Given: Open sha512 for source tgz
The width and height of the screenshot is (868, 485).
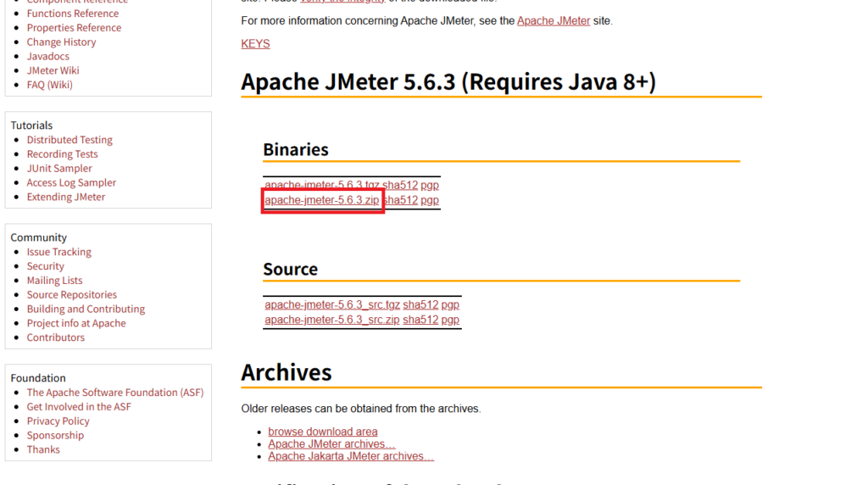Looking at the screenshot, I should coord(420,304).
